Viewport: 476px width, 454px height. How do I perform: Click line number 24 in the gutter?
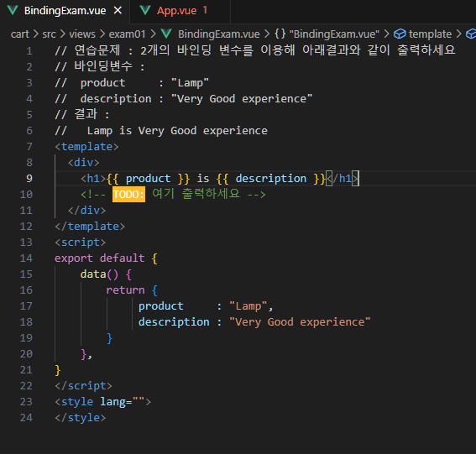[x=26, y=418]
